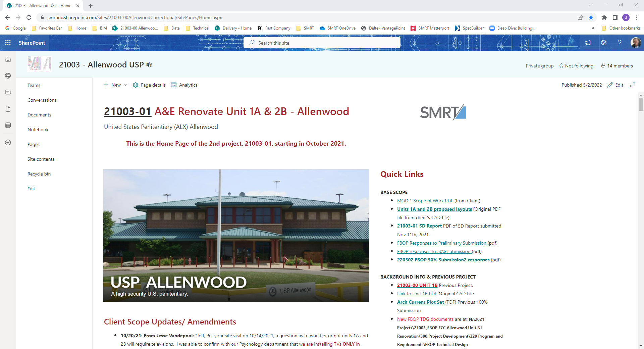
Task: Expand page to immersive full-screen view
Action: coord(633,85)
